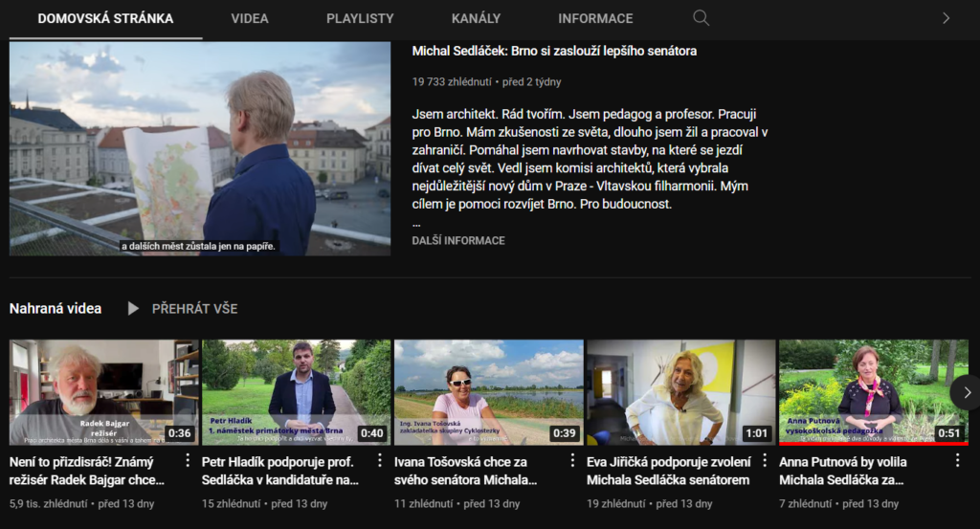Click the 0:40 duration badge
This screenshot has width=980, height=529.
(x=372, y=432)
